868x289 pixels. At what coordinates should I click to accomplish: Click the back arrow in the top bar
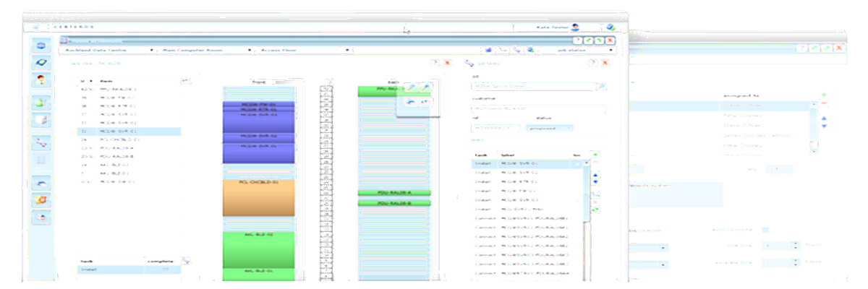[x=35, y=27]
